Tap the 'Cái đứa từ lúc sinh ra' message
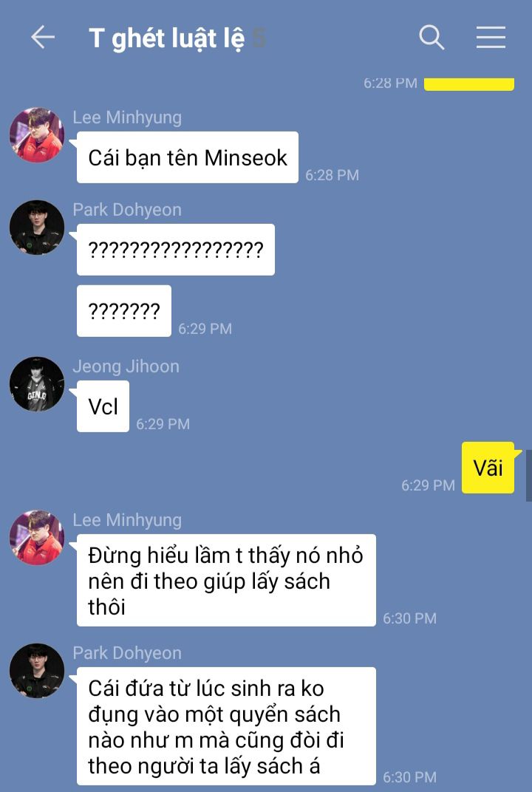 point(226,726)
